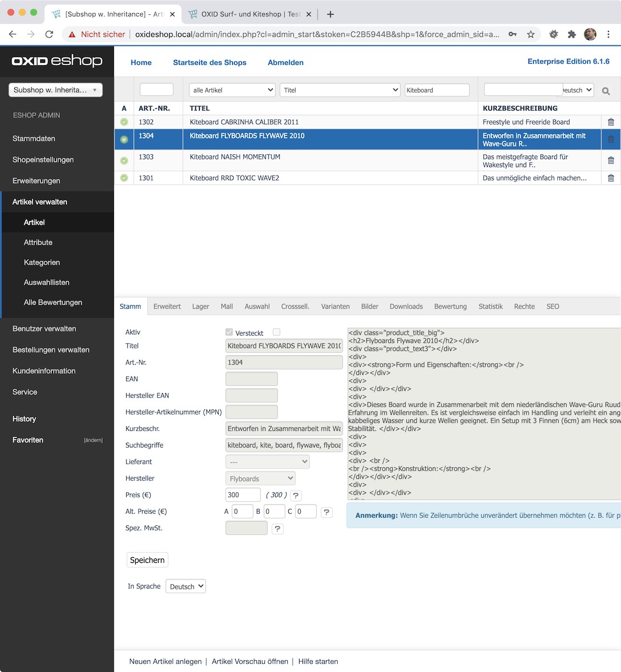Image resolution: width=621 pixels, height=672 pixels.
Task: Click the gear extension icon in toolbar
Action: click(x=554, y=34)
